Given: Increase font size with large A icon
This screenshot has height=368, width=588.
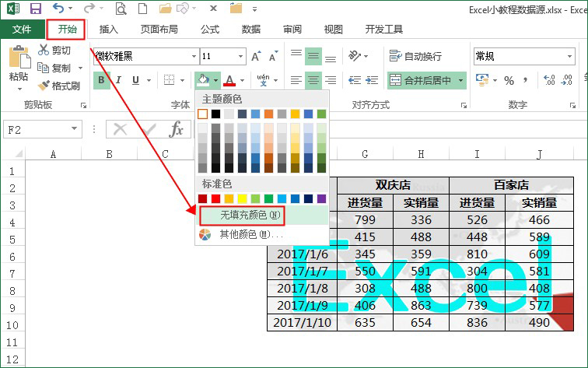Looking at the screenshot, I should coord(256,56).
